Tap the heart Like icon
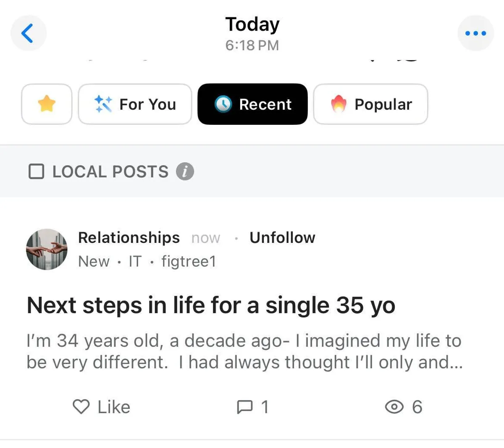This screenshot has width=504, height=448. 81,407
